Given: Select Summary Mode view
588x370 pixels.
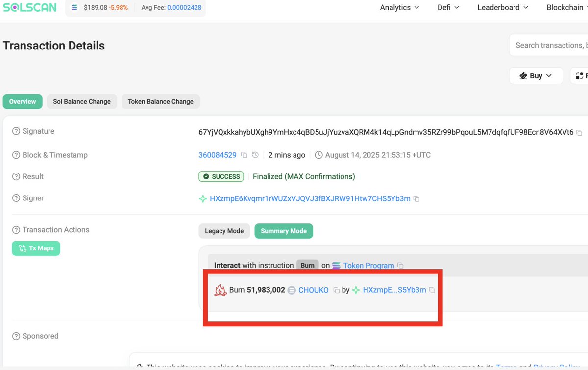Looking at the screenshot, I should [x=284, y=231].
